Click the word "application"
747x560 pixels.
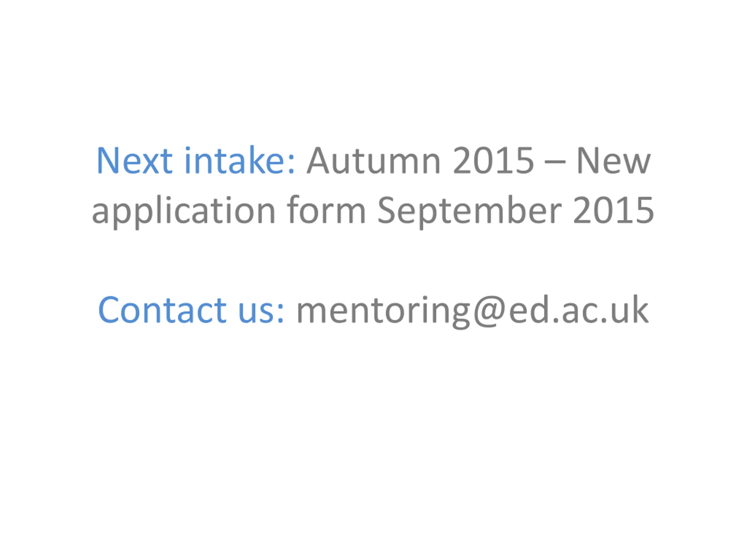click(x=184, y=211)
